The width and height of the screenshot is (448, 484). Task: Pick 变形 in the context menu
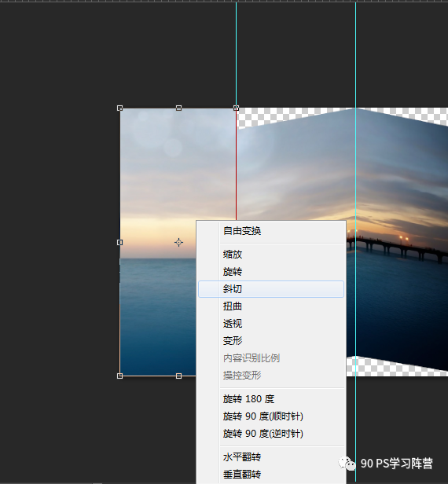pyautogui.click(x=271, y=341)
